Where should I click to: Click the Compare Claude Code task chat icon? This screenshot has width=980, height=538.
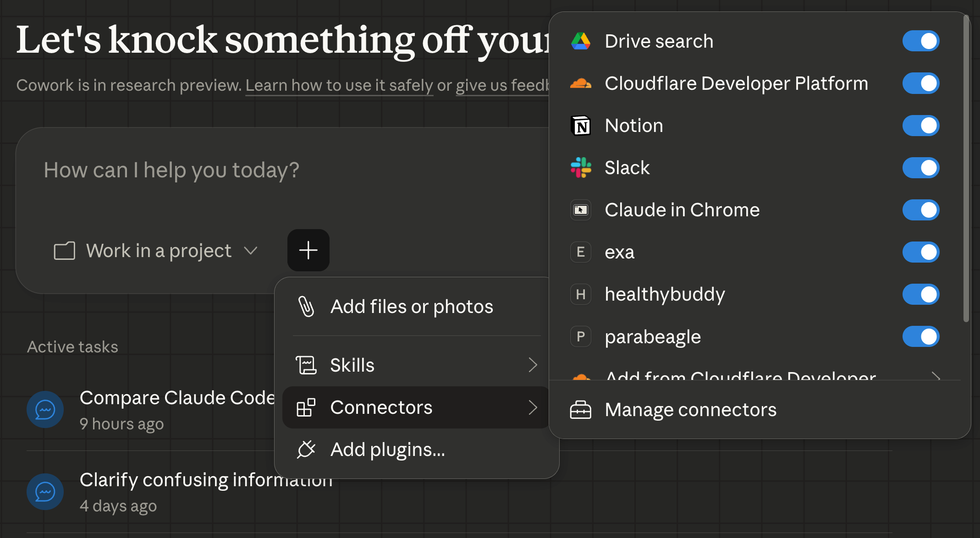coord(45,409)
